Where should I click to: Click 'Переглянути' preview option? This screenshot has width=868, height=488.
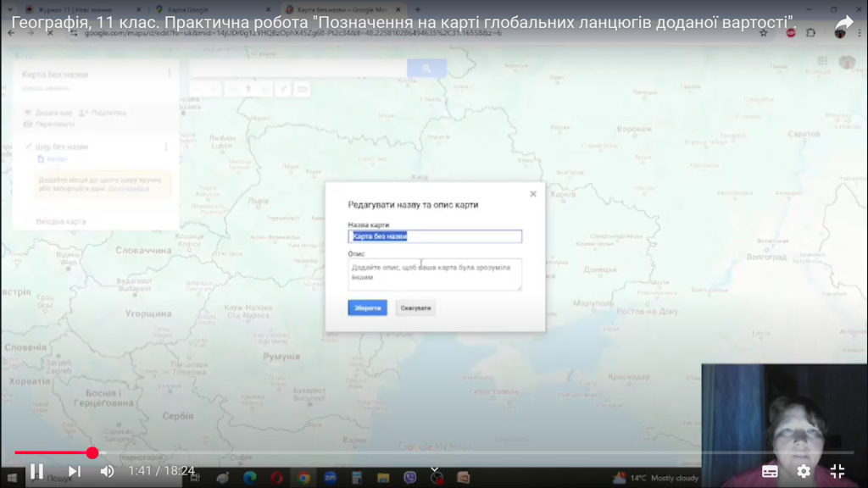(49, 124)
